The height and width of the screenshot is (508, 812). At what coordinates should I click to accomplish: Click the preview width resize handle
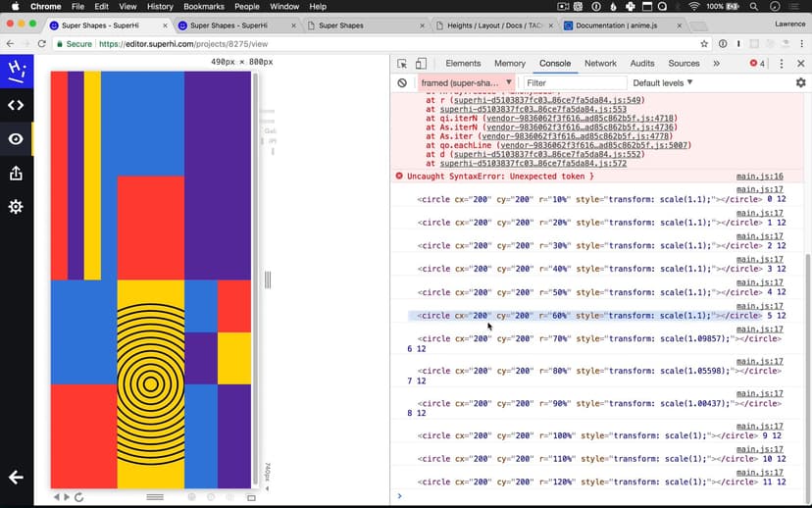tap(267, 279)
